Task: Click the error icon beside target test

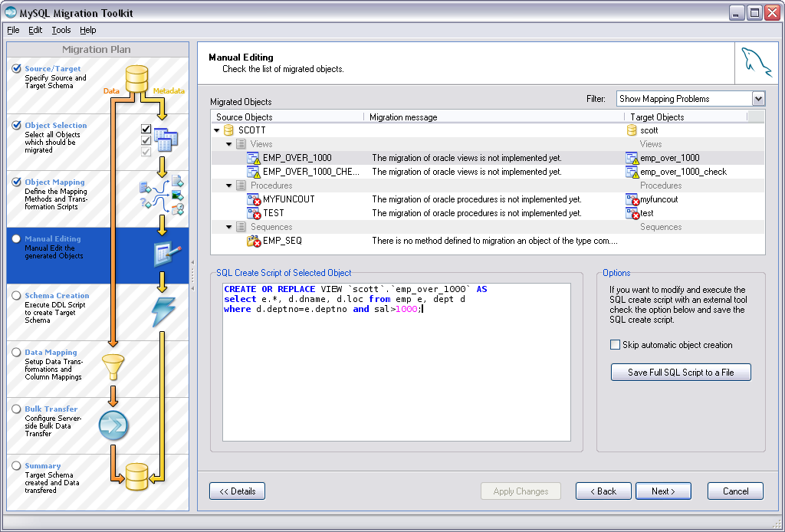Action: [632, 214]
